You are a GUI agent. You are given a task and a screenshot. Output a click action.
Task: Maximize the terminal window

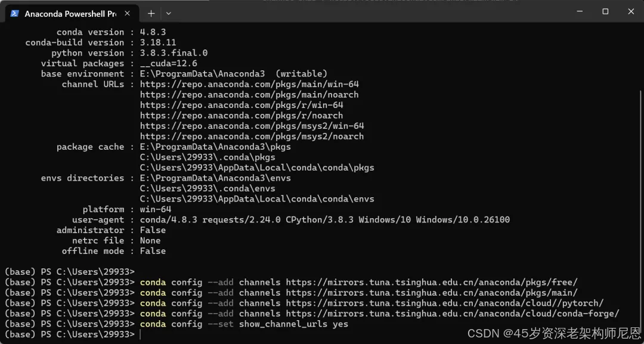tap(605, 11)
